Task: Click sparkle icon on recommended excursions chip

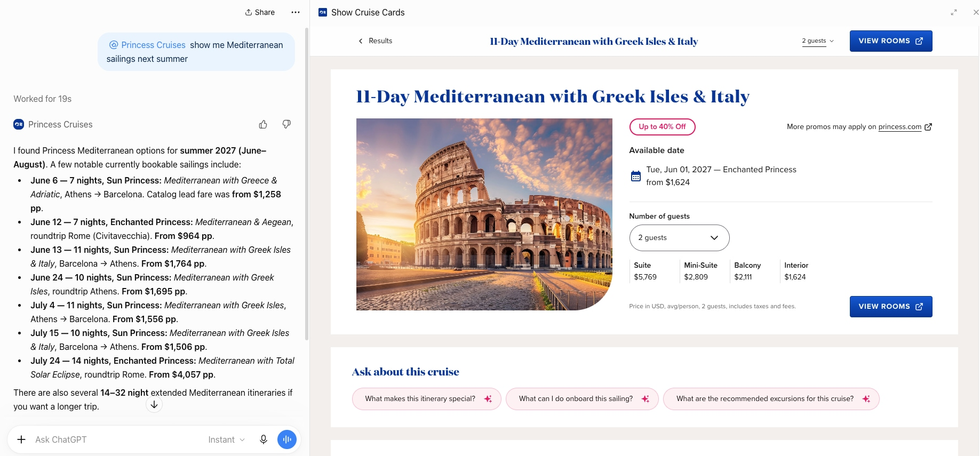Action: [866, 399]
